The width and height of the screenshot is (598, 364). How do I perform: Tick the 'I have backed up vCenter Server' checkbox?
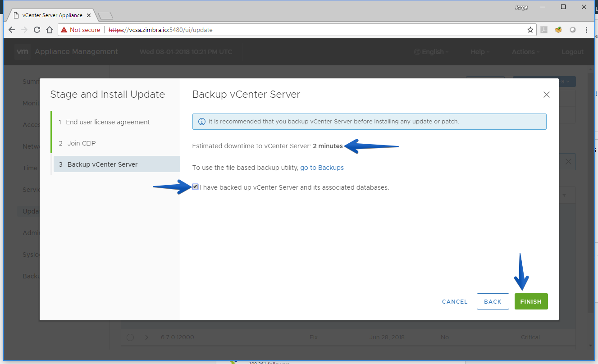(x=195, y=187)
